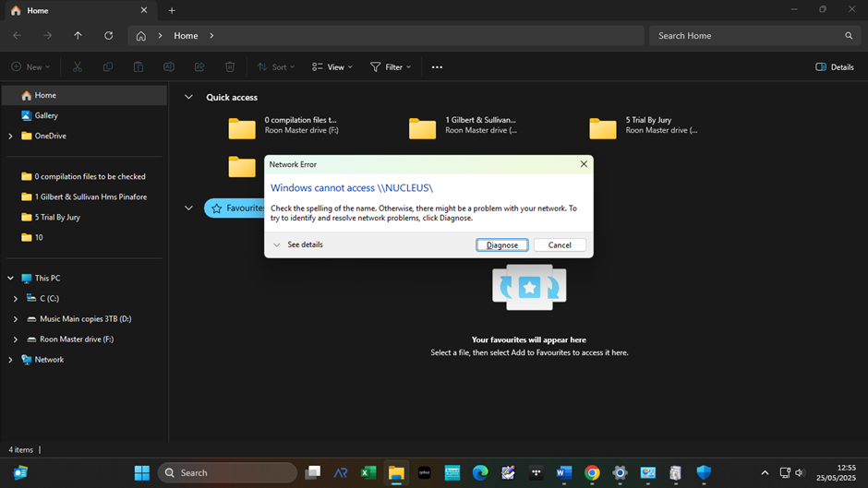Click the Up directory arrow icon
Viewport: 868px width, 488px height.
point(78,36)
